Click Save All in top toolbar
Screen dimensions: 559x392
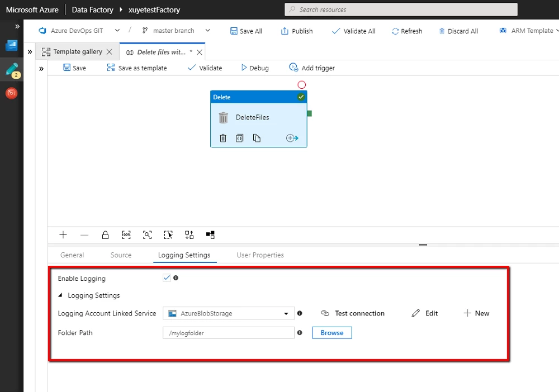[247, 31]
